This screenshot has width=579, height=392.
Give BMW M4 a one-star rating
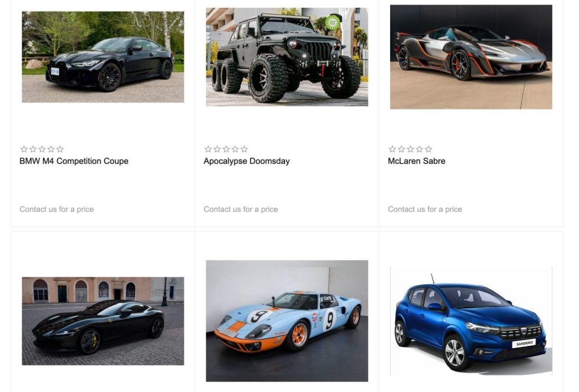coord(24,149)
